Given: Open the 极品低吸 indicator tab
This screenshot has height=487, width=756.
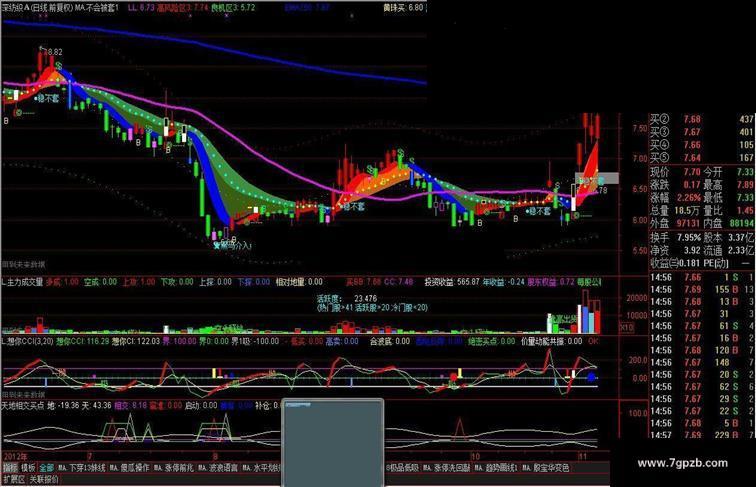Looking at the screenshot, I should click(x=403, y=468).
